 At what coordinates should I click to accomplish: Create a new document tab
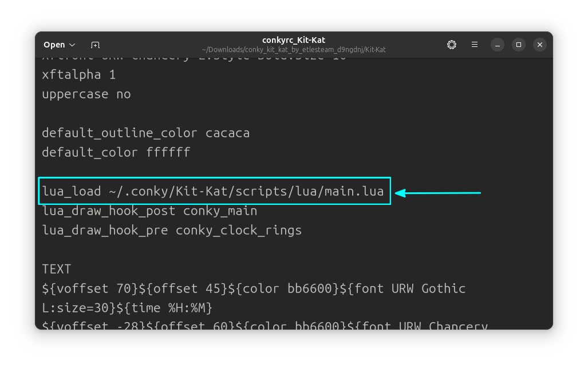(95, 45)
